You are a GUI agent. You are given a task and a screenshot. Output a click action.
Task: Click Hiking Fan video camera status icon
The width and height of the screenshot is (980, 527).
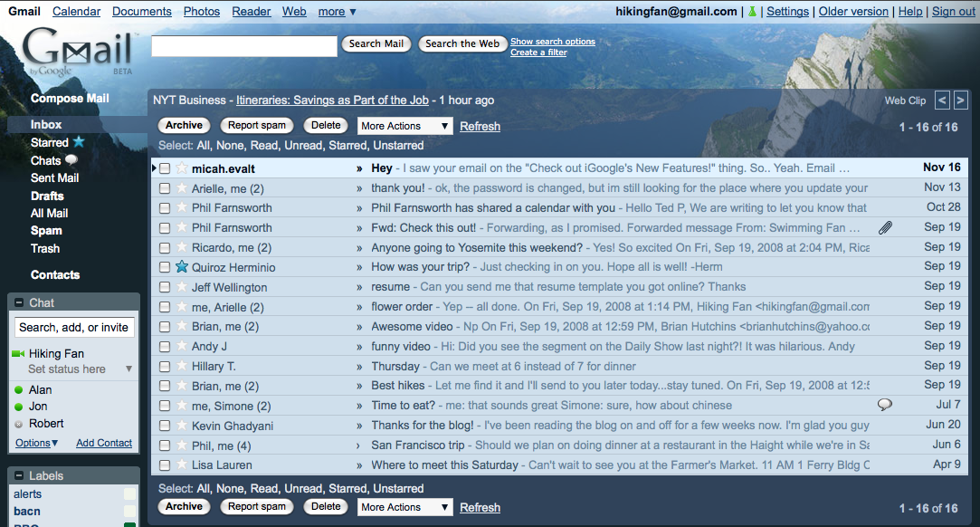click(18, 354)
